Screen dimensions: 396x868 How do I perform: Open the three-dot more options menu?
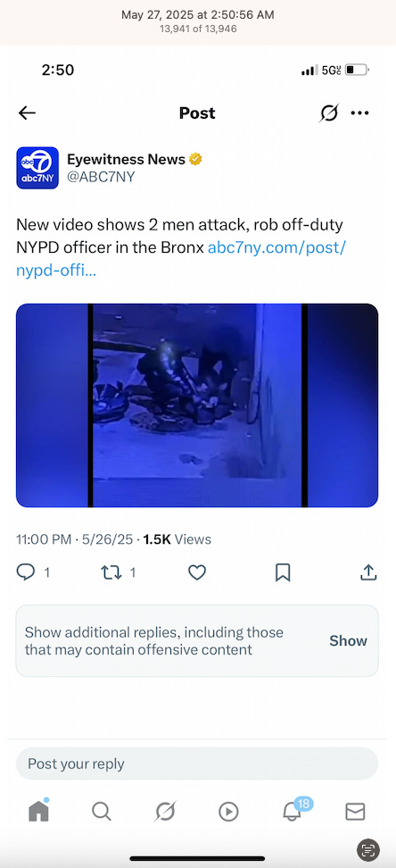pyautogui.click(x=360, y=113)
